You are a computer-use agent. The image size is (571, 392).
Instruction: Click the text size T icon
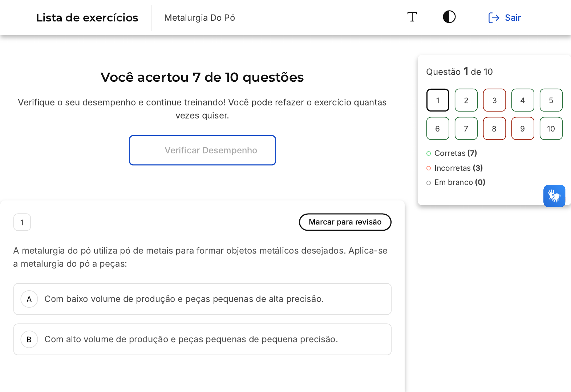[412, 17]
